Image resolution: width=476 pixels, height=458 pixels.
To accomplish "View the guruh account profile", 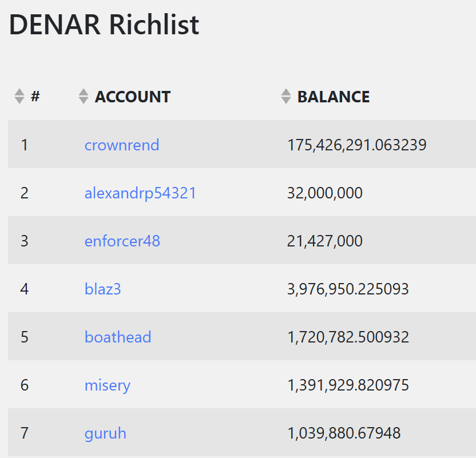I will tap(105, 433).
